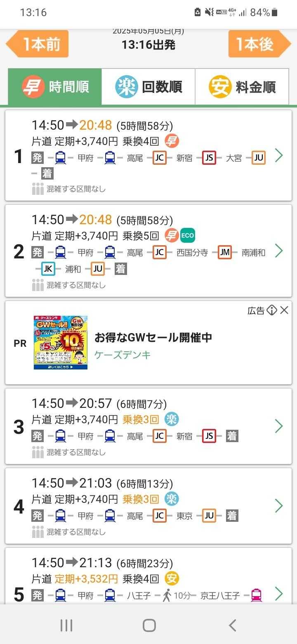The width and height of the screenshot is (297, 644).
Task: Tap the ad info icon beside 広告
Action: click(271, 310)
